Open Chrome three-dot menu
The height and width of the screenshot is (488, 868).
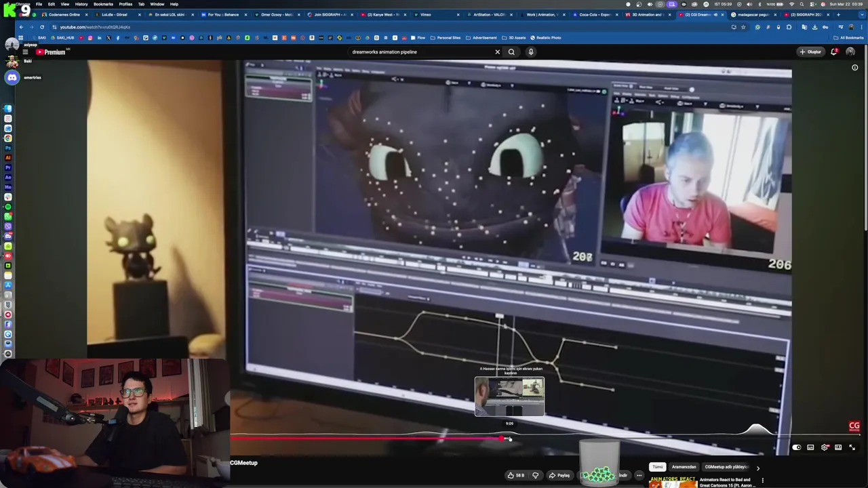(x=861, y=27)
